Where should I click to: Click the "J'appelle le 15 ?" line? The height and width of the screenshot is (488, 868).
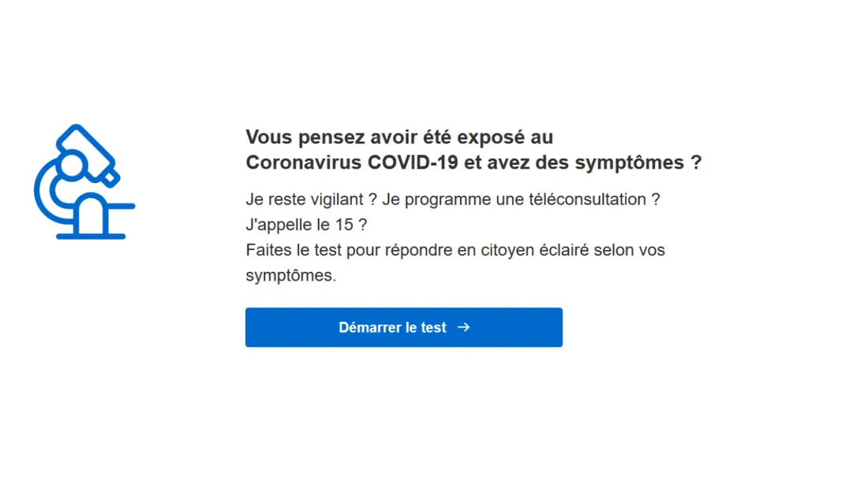(x=306, y=225)
